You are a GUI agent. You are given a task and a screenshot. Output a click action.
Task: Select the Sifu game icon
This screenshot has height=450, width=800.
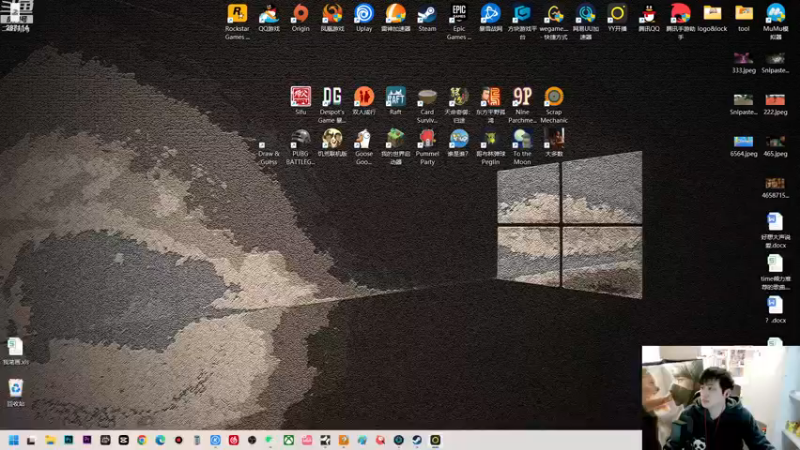pyautogui.click(x=301, y=96)
